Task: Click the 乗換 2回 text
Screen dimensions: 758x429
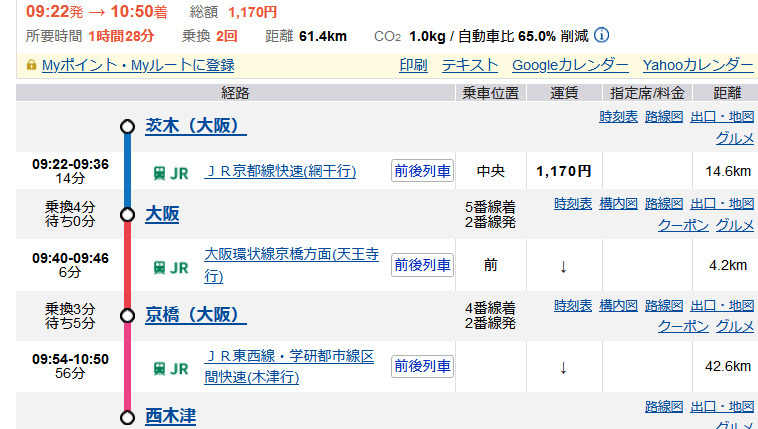Action: point(209,36)
